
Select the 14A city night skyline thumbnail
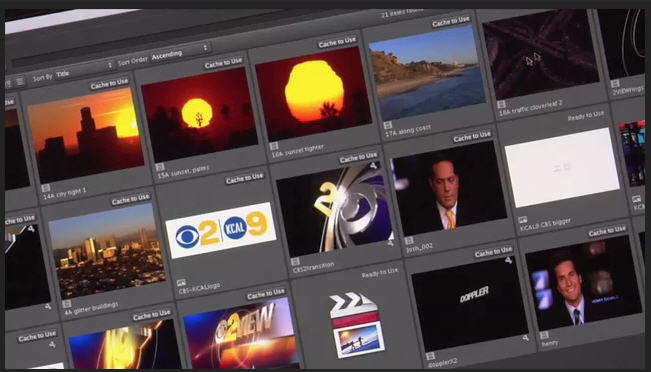pyautogui.click(x=86, y=136)
